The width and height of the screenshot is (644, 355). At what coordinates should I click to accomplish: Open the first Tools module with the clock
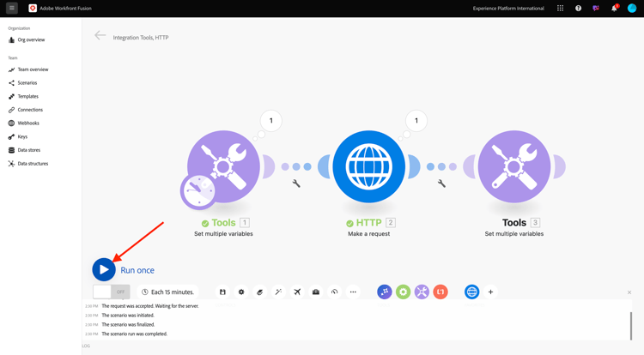223,166
